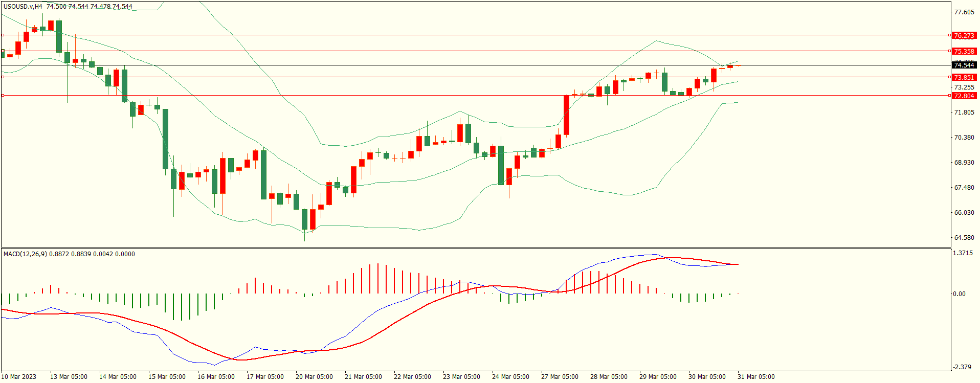This screenshot has height=383, width=980.
Task: Click the 64.580 price scale value
Action: click(x=964, y=238)
